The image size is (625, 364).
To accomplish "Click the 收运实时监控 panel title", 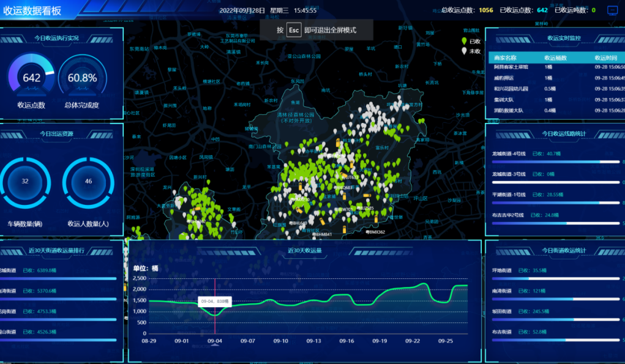I will (x=564, y=38).
